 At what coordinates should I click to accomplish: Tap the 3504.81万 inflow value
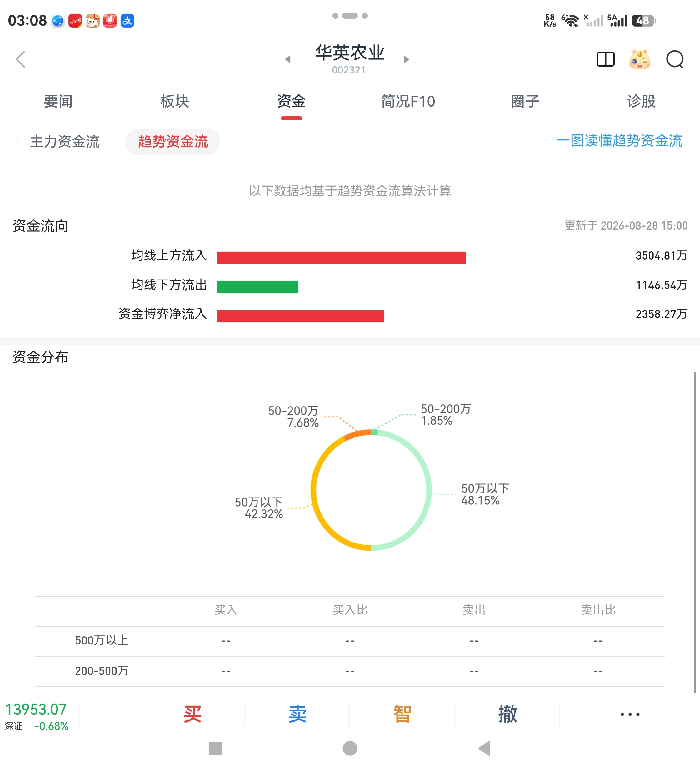coord(661,255)
